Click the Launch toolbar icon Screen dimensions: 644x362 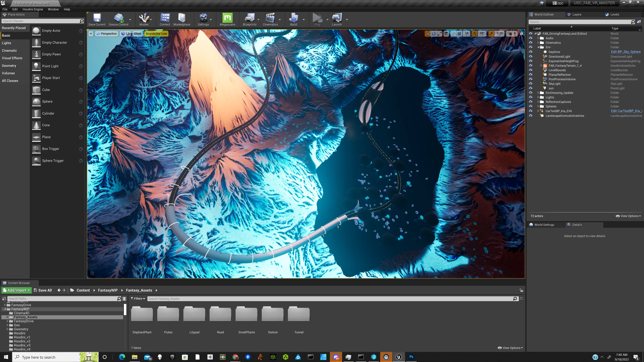coord(337,19)
